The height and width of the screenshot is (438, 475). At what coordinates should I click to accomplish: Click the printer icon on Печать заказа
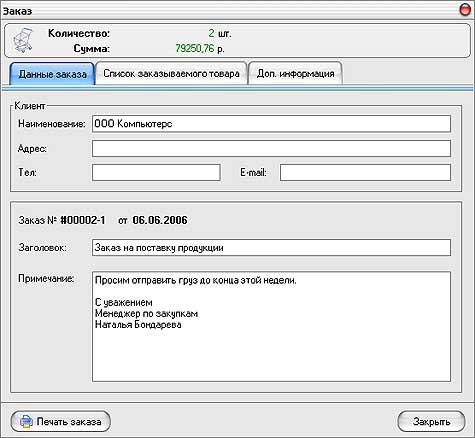pos(26,422)
